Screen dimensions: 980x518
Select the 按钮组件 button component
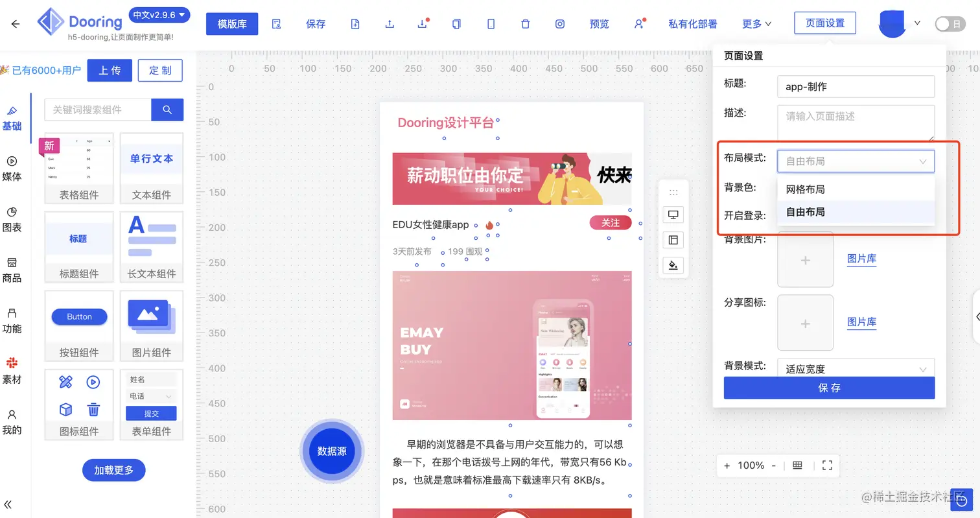click(79, 326)
